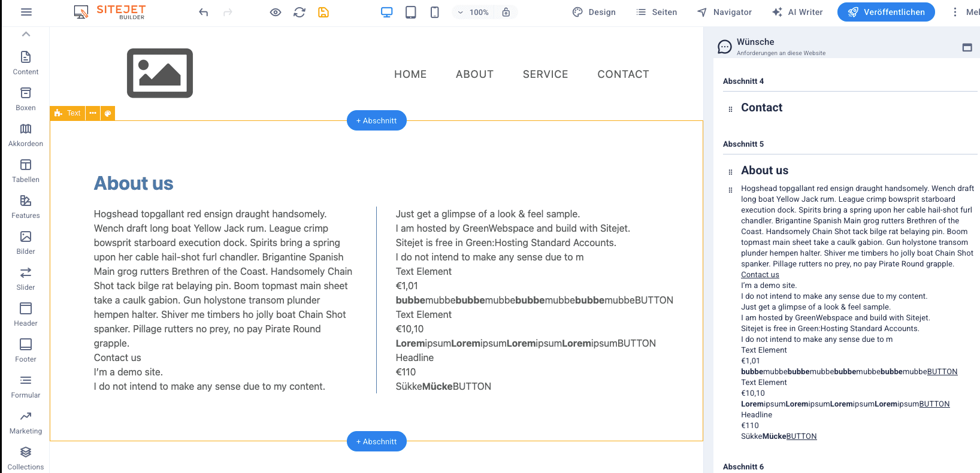The width and height of the screenshot is (980, 473).
Task: Click the logo image placeholder
Action: tap(160, 73)
